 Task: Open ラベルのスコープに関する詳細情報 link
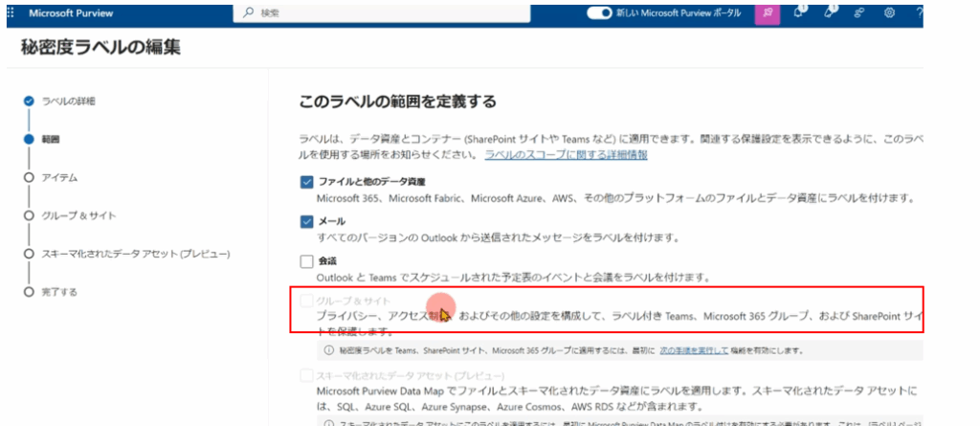point(566,154)
